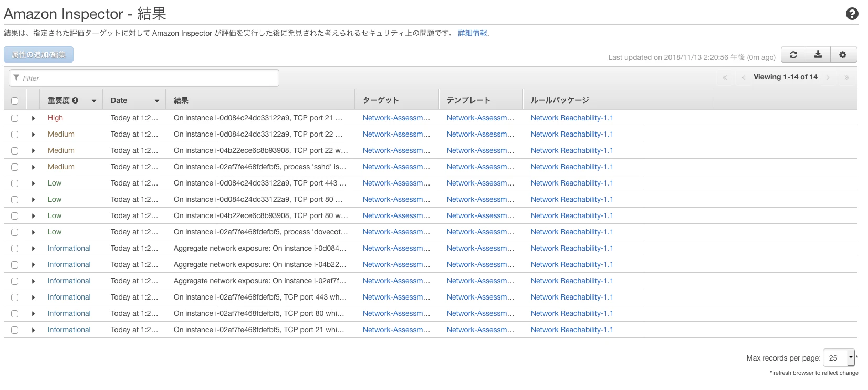Open table settings gear icon
Viewport: 868px width, 390px height.
pos(843,55)
